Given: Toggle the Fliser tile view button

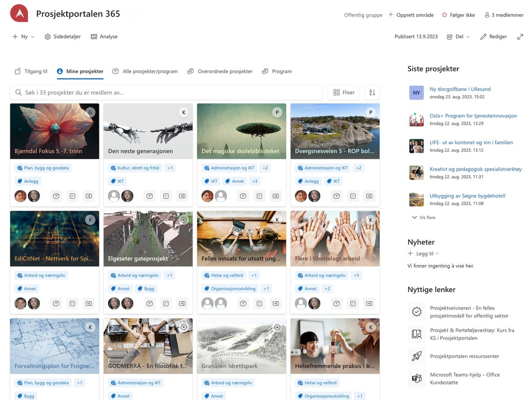Looking at the screenshot, I should (344, 92).
